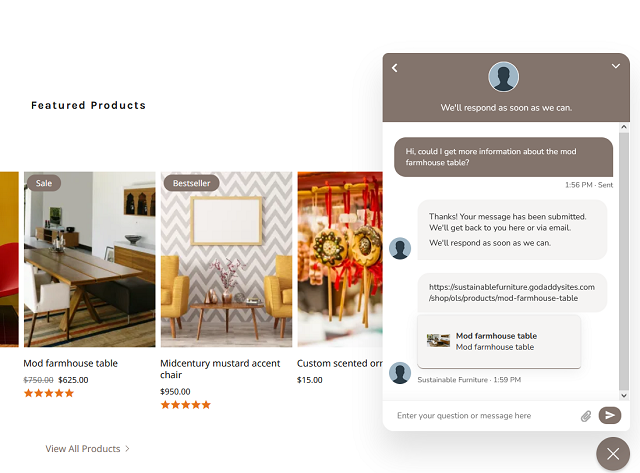Click the star rating under Mod farmhouse table

point(49,393)
